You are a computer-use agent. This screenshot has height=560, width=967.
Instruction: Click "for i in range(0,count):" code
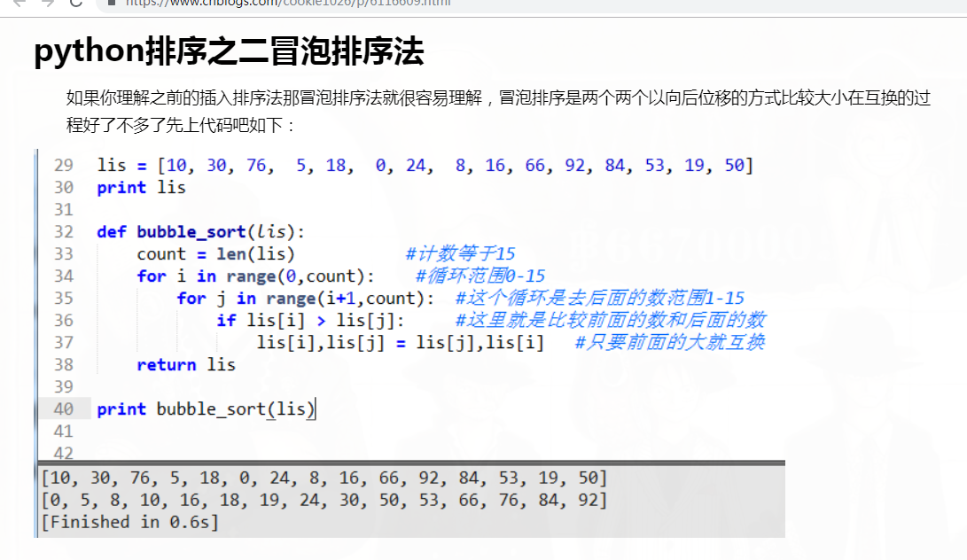(x=255, y=276)
